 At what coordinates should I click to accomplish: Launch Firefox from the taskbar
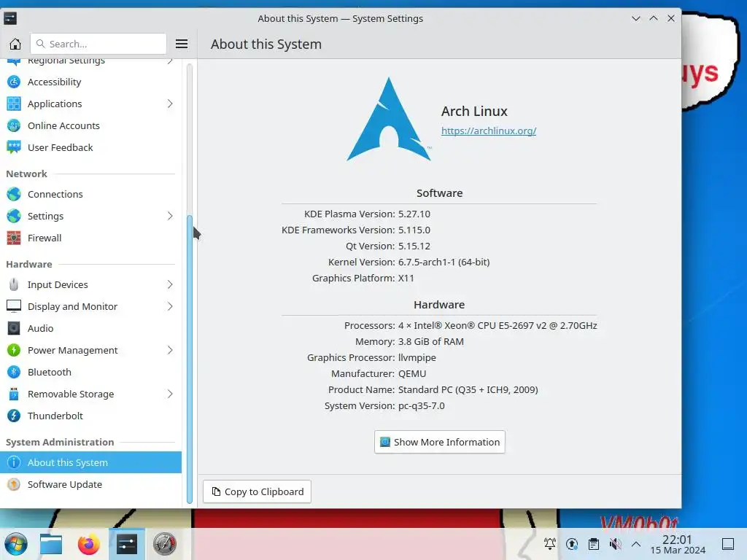click(x=88, y=544)
